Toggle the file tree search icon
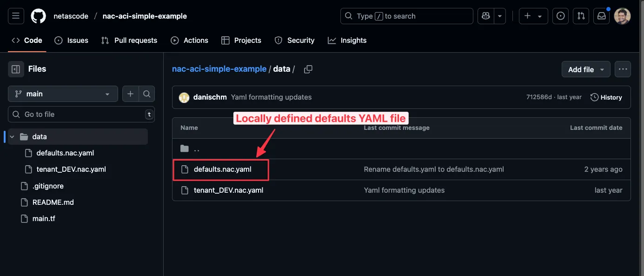Image resolution: width=644 pixels, height=276 pixels. tap(147, 94)
